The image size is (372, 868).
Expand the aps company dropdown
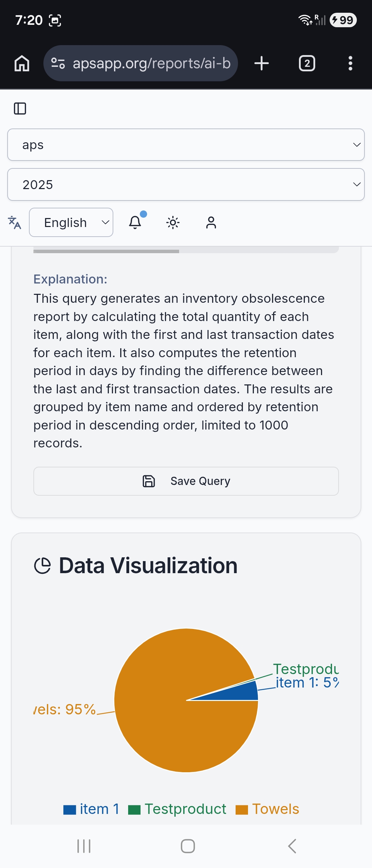[186, 145]
